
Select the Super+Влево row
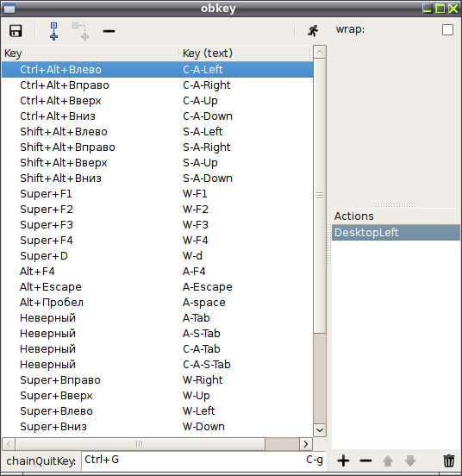point(157,411)
